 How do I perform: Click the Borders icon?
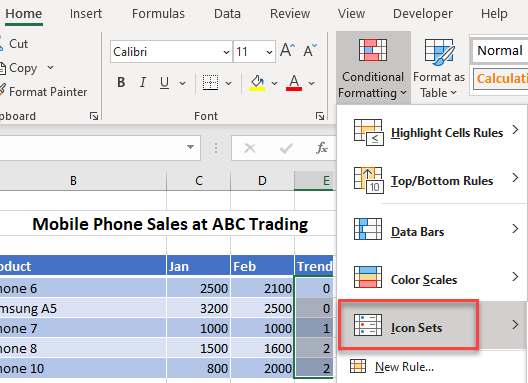coord(210,83)
